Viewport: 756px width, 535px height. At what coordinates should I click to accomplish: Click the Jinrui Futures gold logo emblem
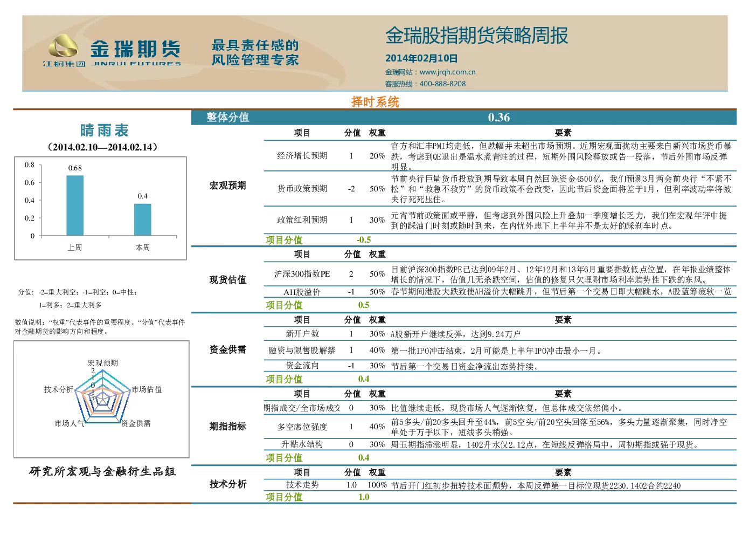63,46
